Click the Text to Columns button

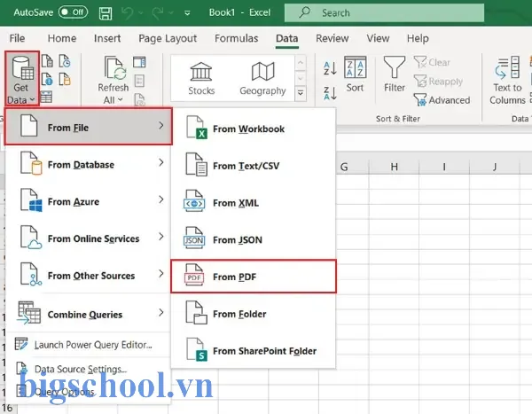tap(507, 80)
